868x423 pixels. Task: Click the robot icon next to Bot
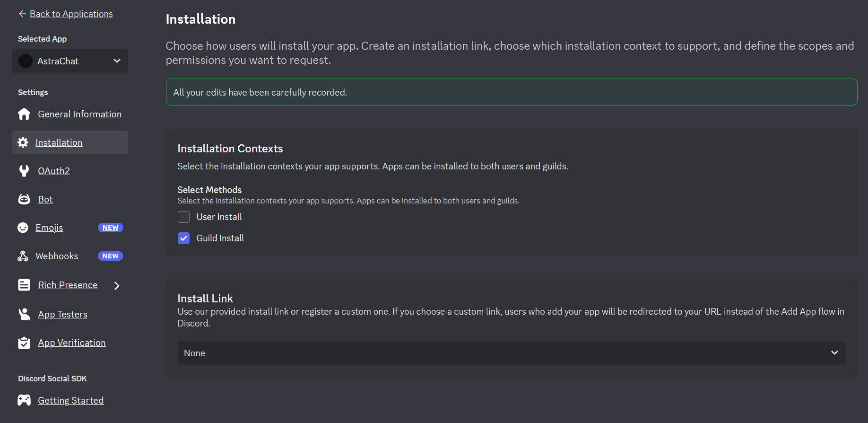click(x=24, y=199)
